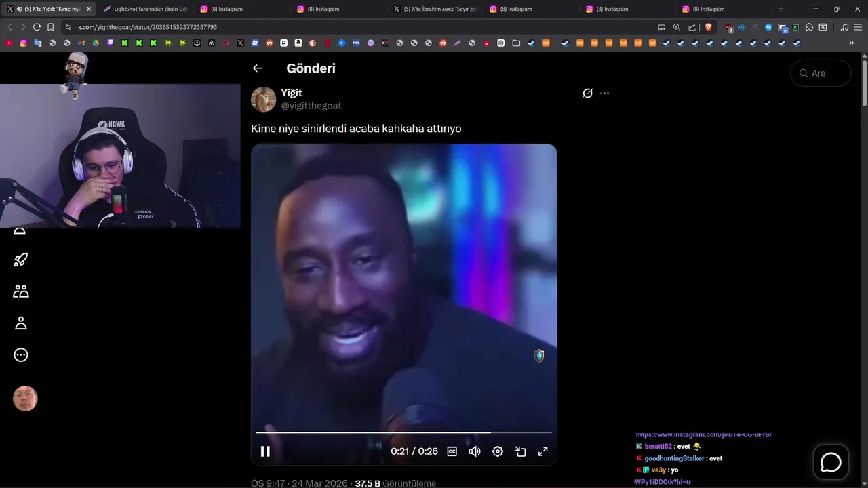Click the browser forward arrow
The height and width of the screenshot is (488, 868).
pos(23,27)
